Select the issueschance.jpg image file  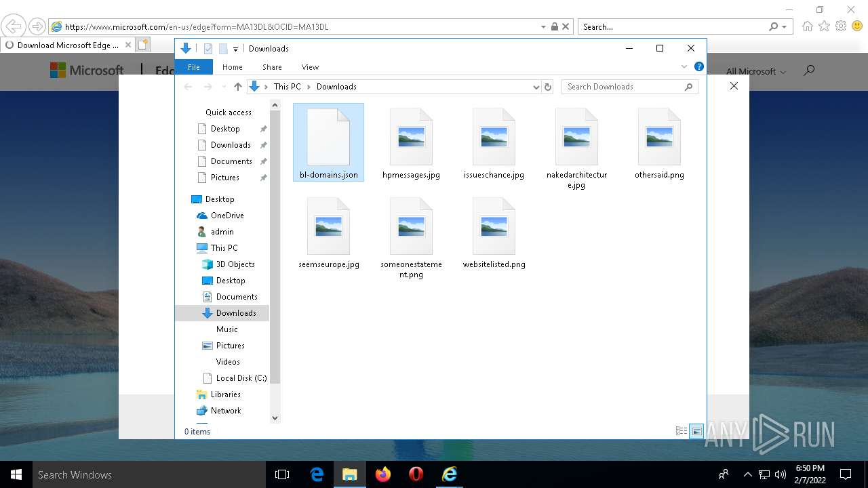(x=494, y=142)
